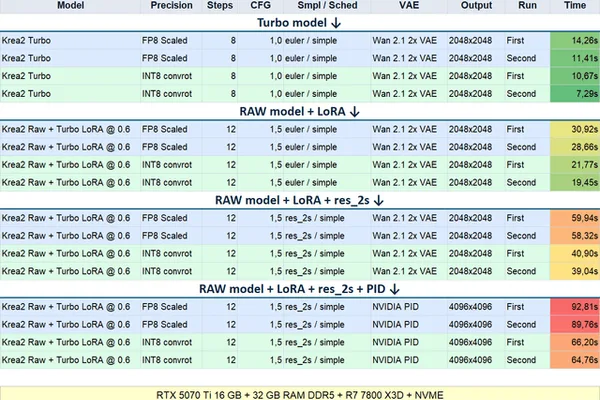Click 'NVIDIA PID' in the 66,20s row

[395, 342]
